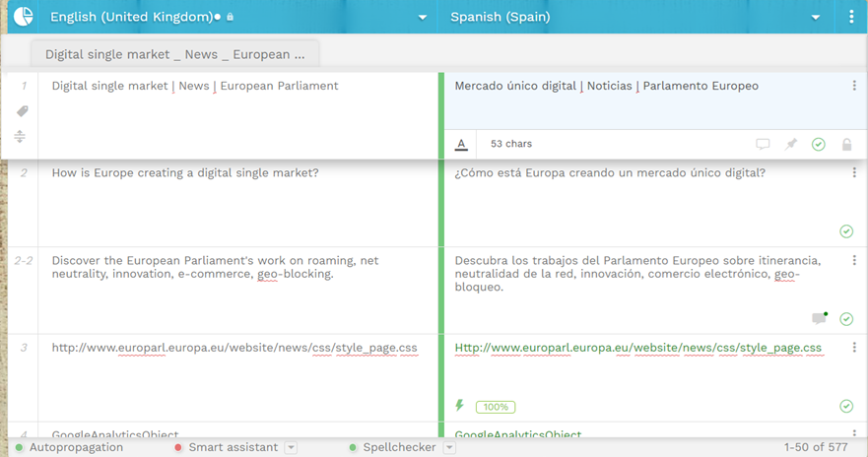Click the pin icon in segment 1 toolbar
The image size is (868, 457).
790,144
